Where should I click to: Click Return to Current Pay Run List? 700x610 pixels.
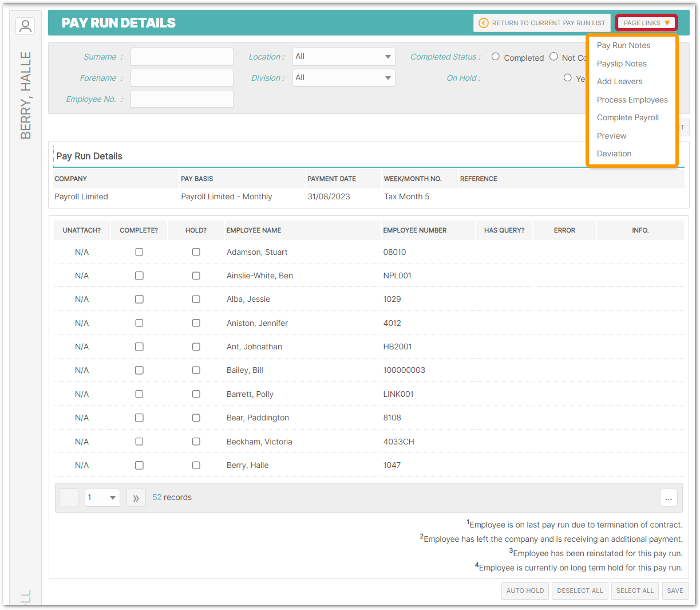pyautogui.click(x=542, y=23)
